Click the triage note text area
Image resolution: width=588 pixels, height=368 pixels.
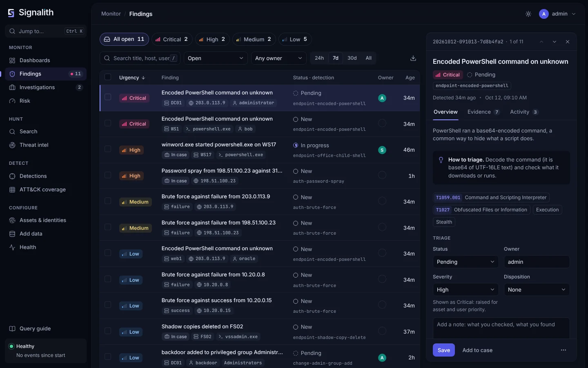click(501, 328)
